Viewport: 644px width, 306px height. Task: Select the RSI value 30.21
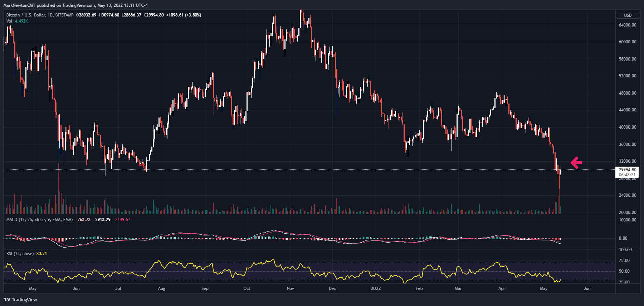(42, 254)
